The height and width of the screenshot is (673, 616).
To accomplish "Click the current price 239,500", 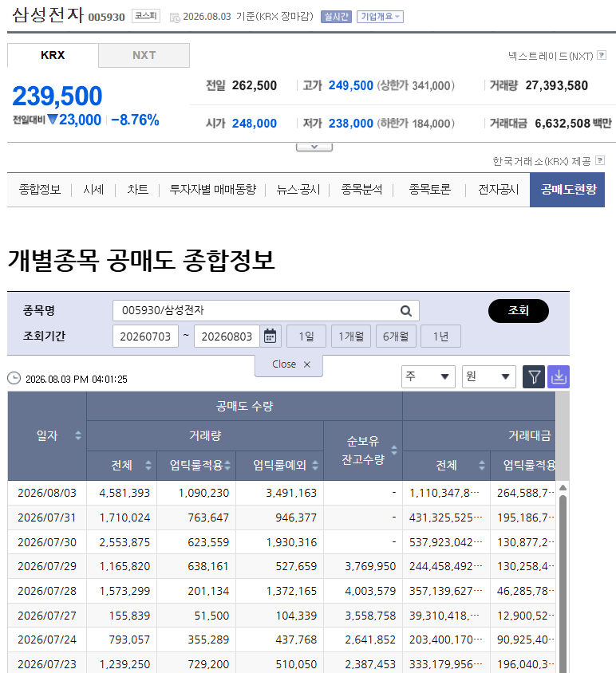I will point(57,96).
